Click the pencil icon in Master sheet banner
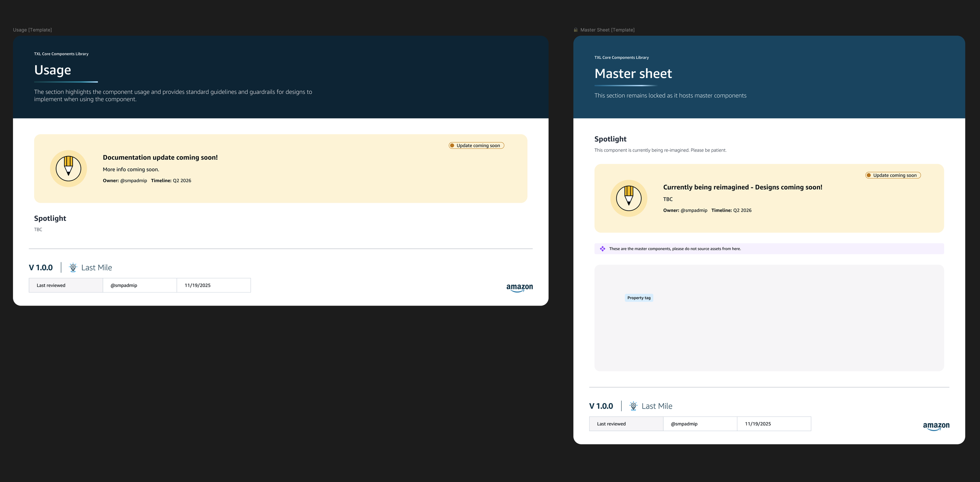Screen dimensions: 980x482 click(x=629, y=198)
